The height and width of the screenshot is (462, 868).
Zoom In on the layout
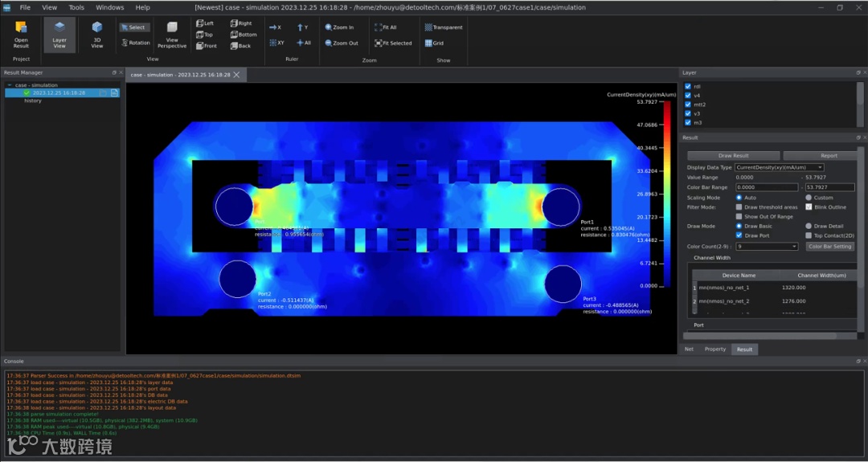[339, 27]
